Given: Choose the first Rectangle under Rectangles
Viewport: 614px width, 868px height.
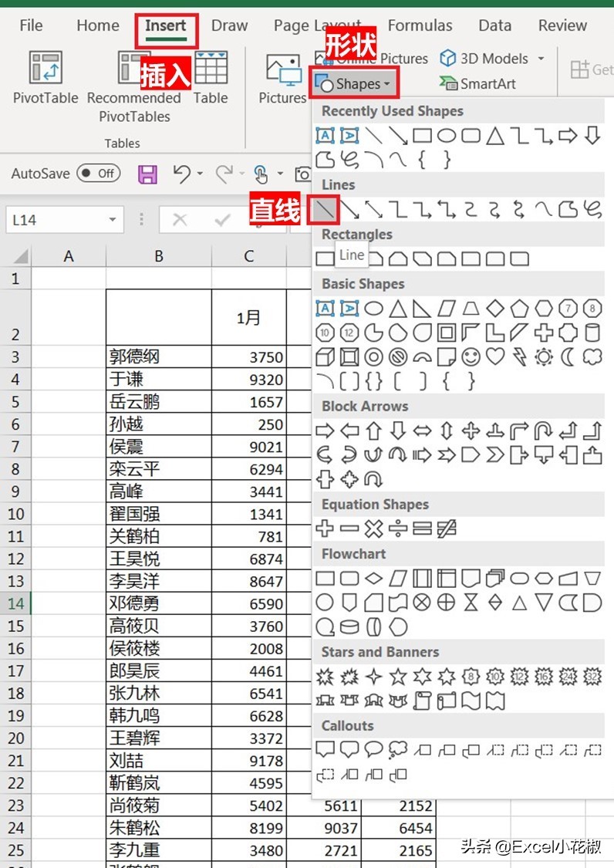Looking at the screenshot, I should pyautogui.click(x=325, y=258).
